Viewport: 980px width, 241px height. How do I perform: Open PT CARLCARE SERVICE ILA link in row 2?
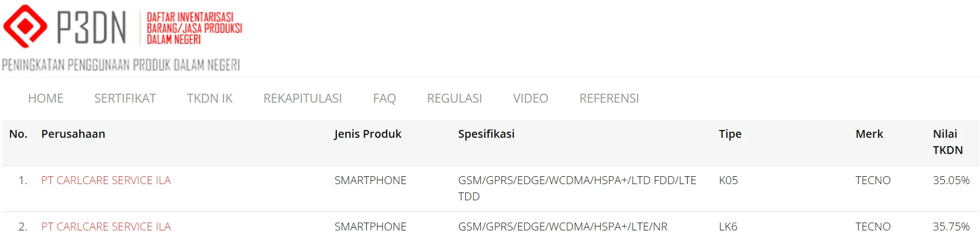tap(106, 227)
